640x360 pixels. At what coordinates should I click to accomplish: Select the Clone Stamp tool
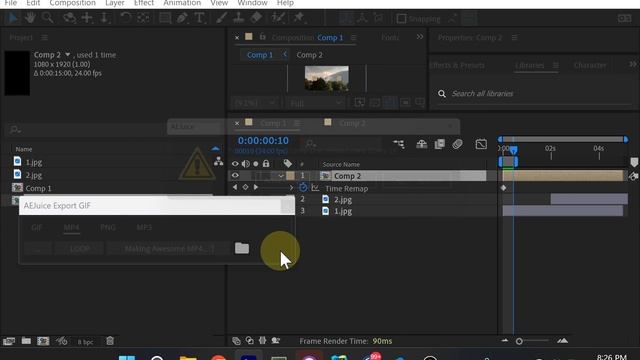[238, 18]
